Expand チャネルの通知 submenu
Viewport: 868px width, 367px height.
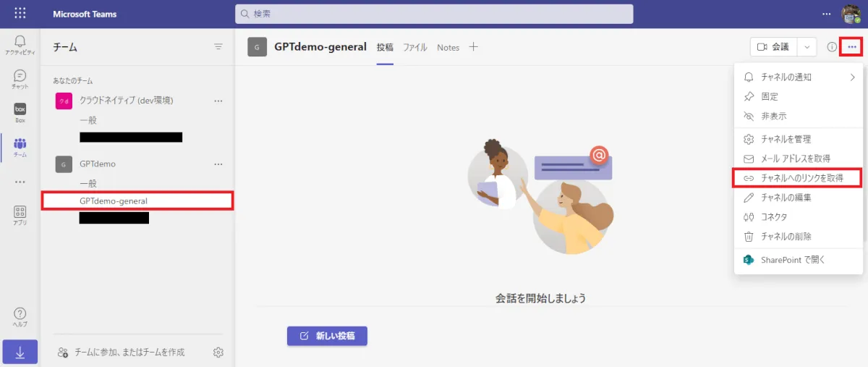852,77
